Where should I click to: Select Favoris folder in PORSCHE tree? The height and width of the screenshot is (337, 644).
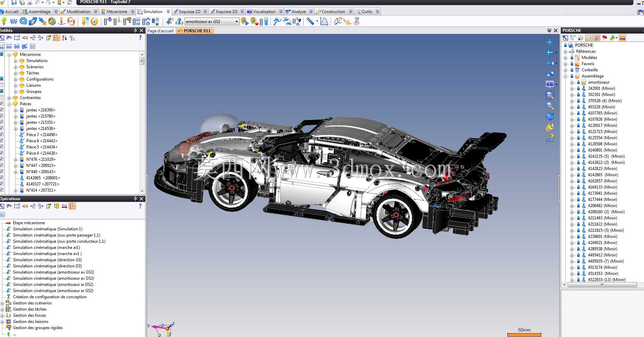click(x=588, y=64)
